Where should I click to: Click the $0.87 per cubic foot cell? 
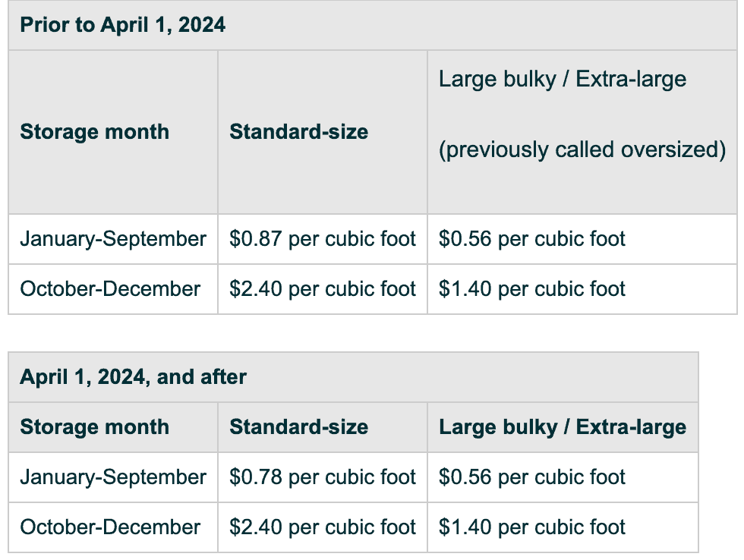pyautogui.click(x=323, y=239)
